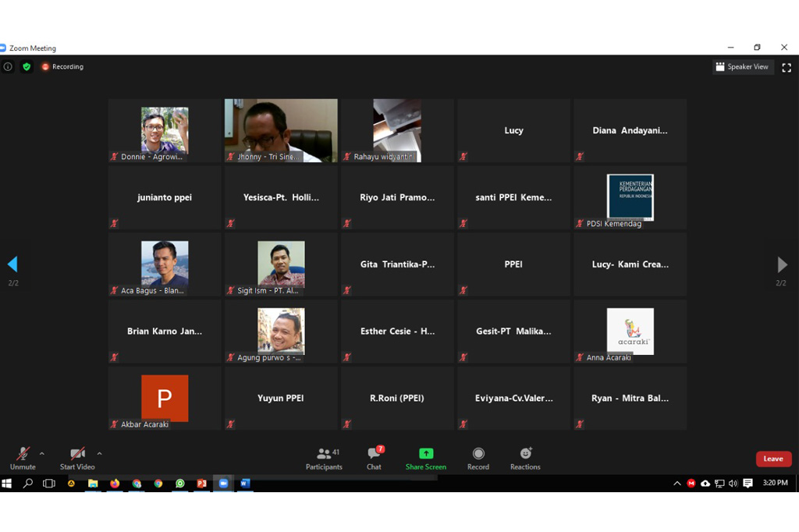Open volume control in system tray

pyautogui.click(x=733, y=483)
